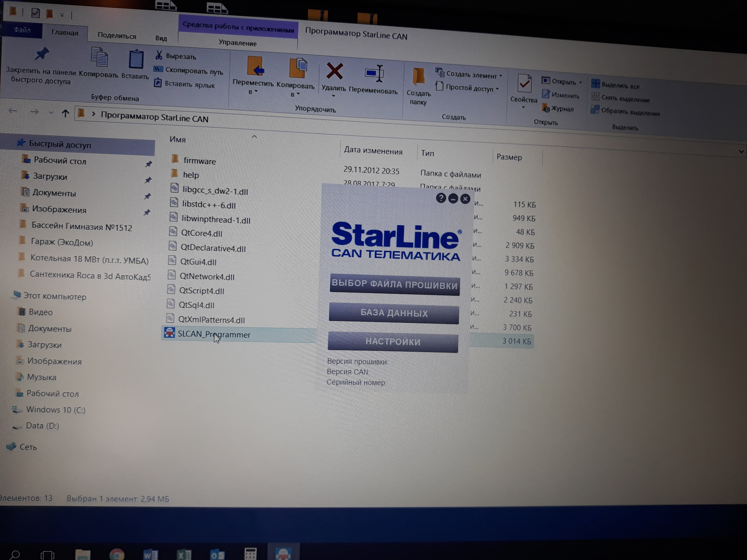Go back with navigation arrow
The height and width of the screenshot is (560, 747).
click(13, 111)
